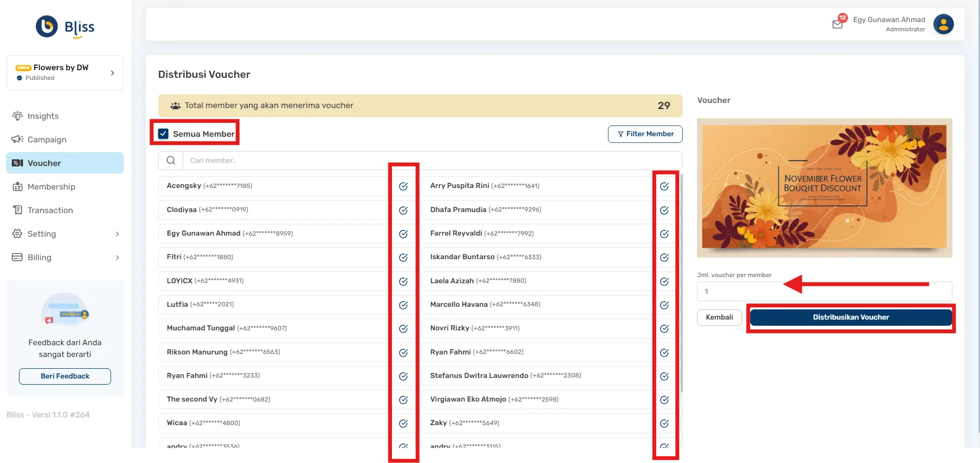The width and height of the screenshot is (980, 463).
Task: Toggle check mark for Arry Puspita Rini
Action: tap(664, 186)
